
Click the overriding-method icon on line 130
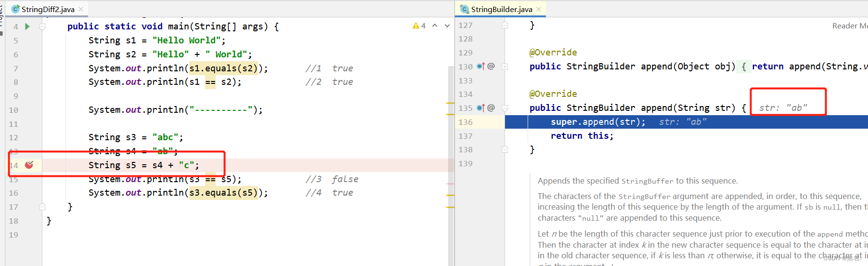pyautogui.click(x=480, y=66)
